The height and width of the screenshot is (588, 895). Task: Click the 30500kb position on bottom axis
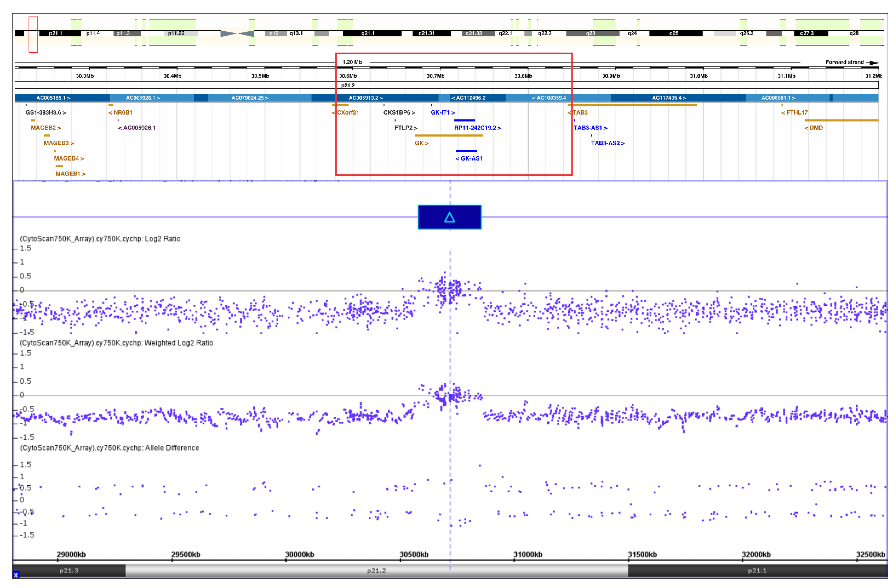(x=414, y=554)
